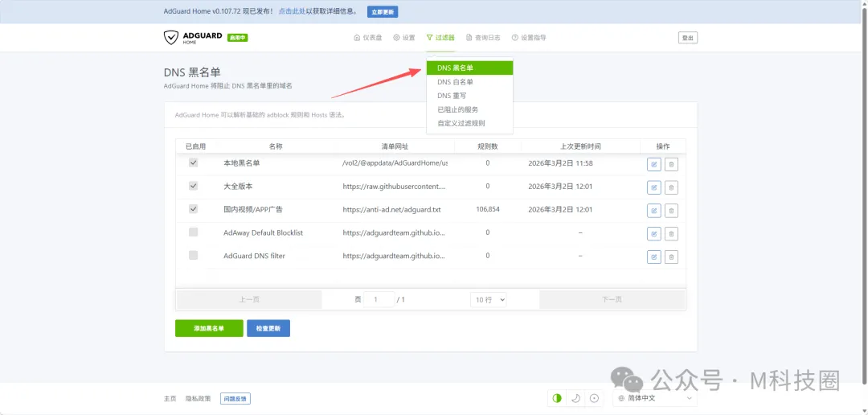The width and height of the screenshot is (868, 415).
Task: Delete the AdGuard DNS filter entry
Action: pos(671,257)
